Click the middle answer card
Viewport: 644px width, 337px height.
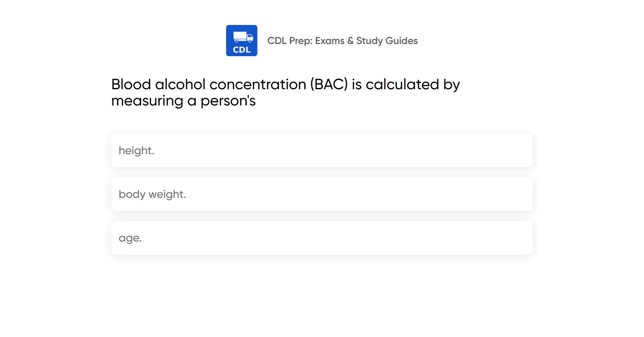(322, 194)
